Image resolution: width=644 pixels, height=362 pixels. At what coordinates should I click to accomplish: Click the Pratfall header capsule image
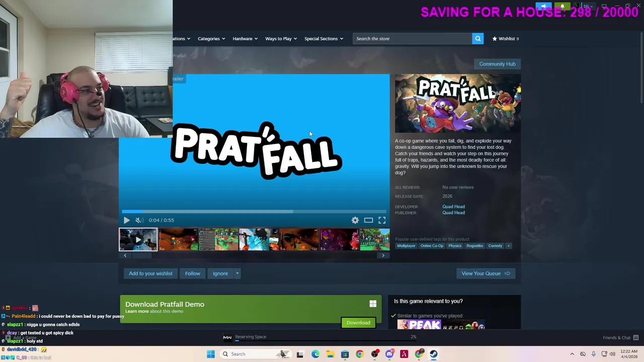coord(457,104)
